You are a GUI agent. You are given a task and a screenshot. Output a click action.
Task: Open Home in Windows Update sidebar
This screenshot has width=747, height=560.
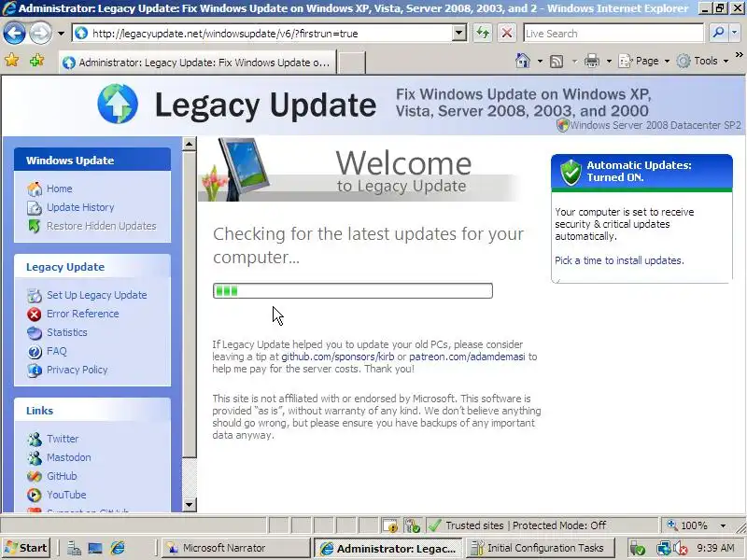coord(60,189)
